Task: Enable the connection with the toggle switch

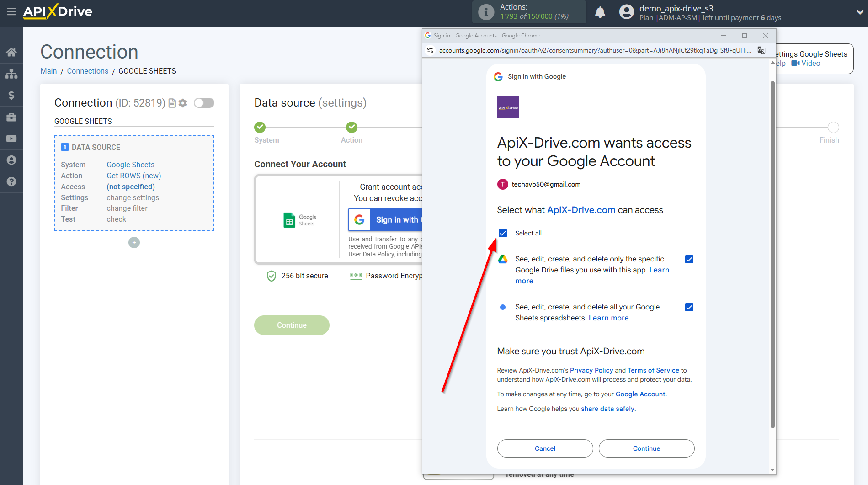Action: pyautogui.click(x=204, y=103)
